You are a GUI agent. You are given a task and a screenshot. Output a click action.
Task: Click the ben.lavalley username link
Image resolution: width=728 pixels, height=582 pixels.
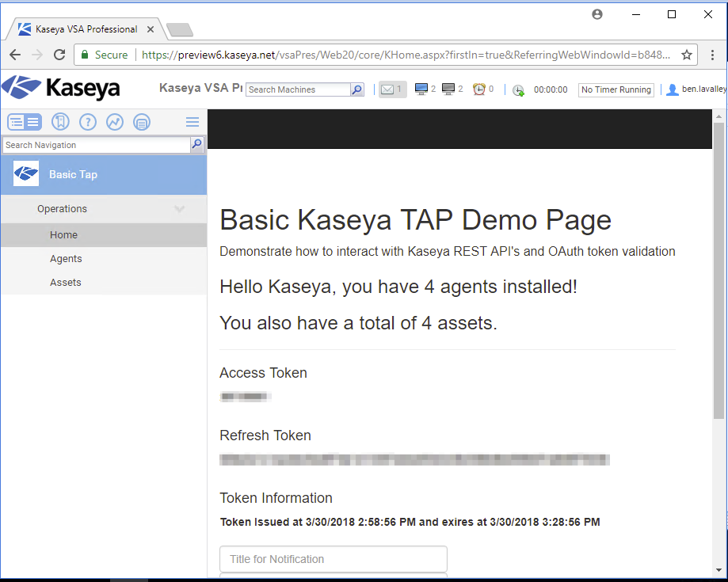click(703, 89)
